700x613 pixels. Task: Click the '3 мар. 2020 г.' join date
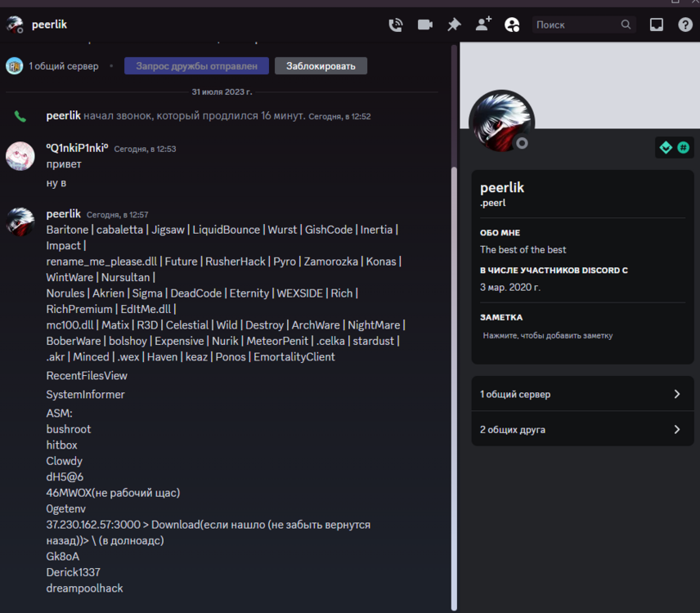point(510,288)
